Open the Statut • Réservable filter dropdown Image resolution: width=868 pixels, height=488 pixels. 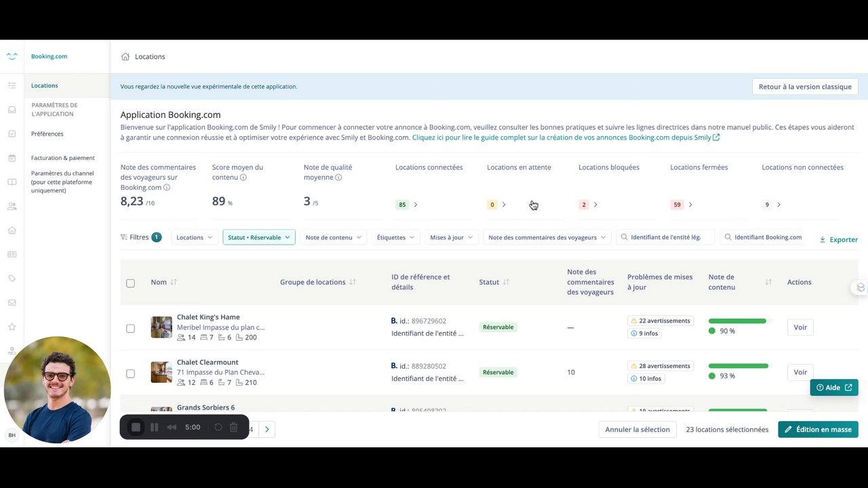pos(259,237)
